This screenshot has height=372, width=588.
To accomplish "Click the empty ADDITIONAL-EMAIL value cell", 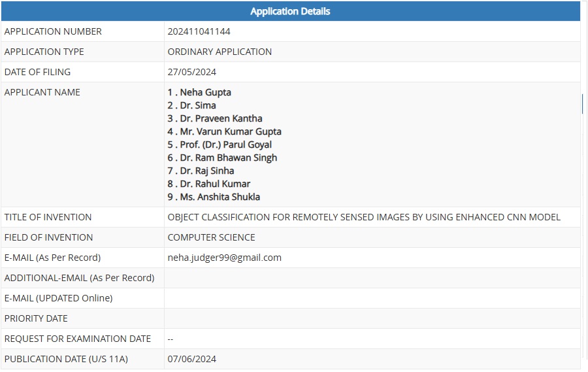I will [371, 278].
